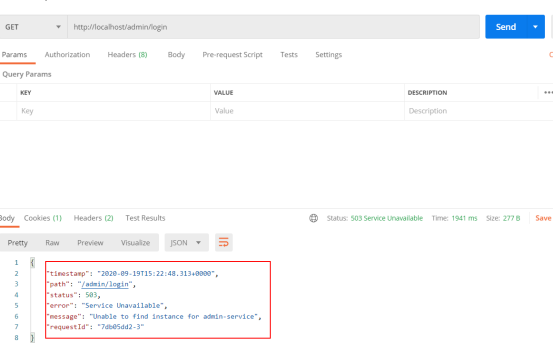
Task: Open the GET method dropdown
Action: pos(33,27)
